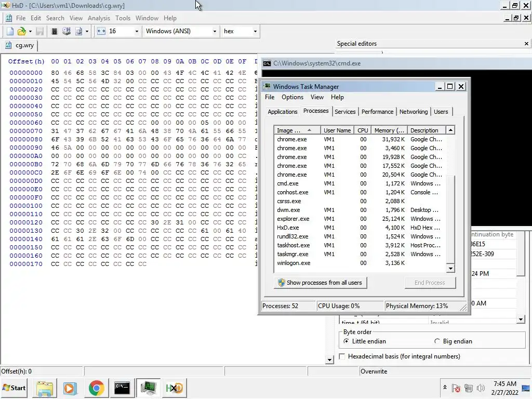
Task: Open the Start menu
Action: pos(14,388)
